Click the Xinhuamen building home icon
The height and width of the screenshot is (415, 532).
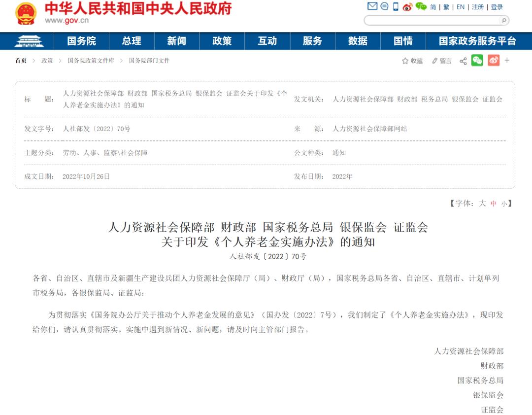click(29, 41)
